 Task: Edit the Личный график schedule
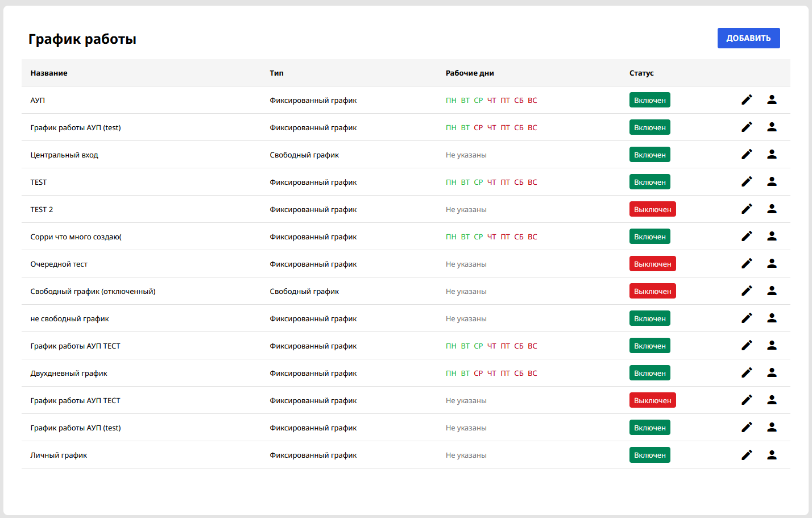pos(747,455)
